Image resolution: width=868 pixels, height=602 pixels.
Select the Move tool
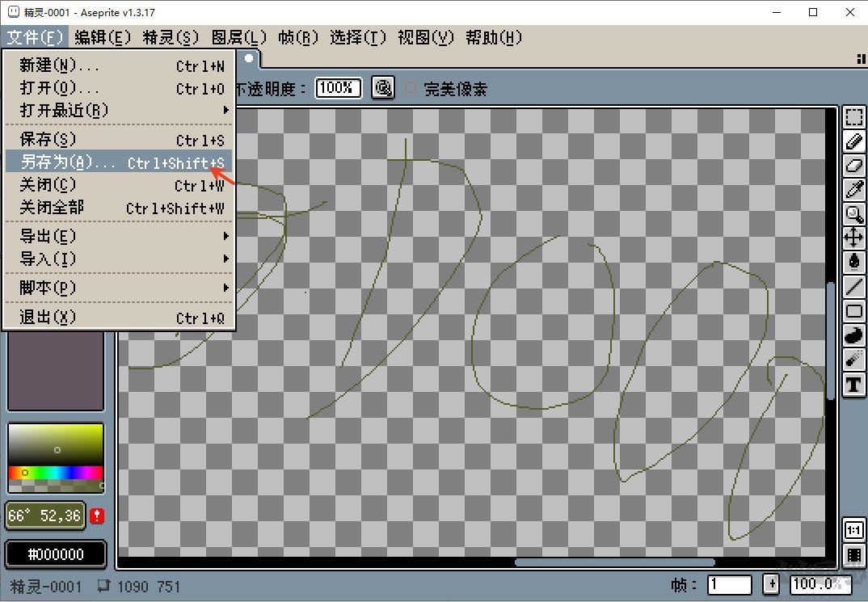(x=853, y=238)
